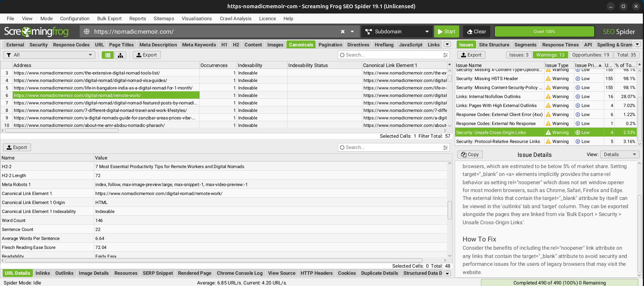Export the lower URL Details table
The height and width of the screenshot is (286, 644).
tap(17, 147)
